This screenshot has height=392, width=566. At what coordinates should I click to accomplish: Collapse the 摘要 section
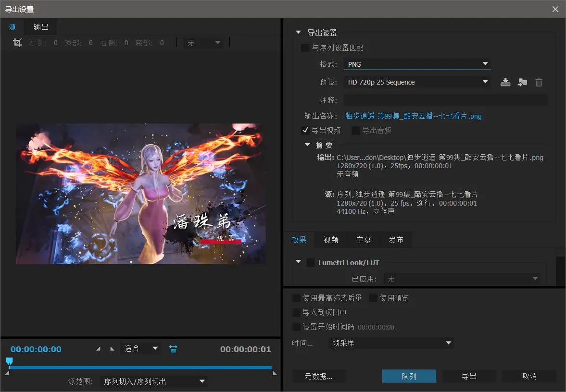click(x=307, y=145)
